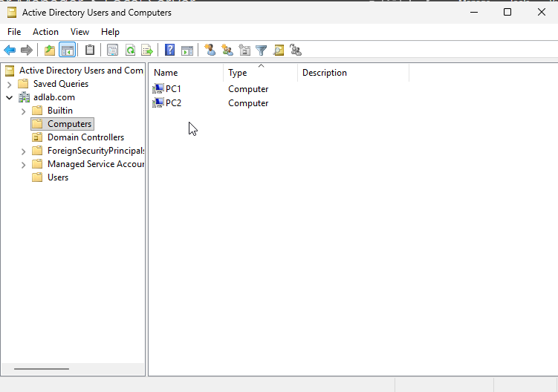Sort by the Type column header
This screenshot has height=392, width=558.
tap(261, 73)
